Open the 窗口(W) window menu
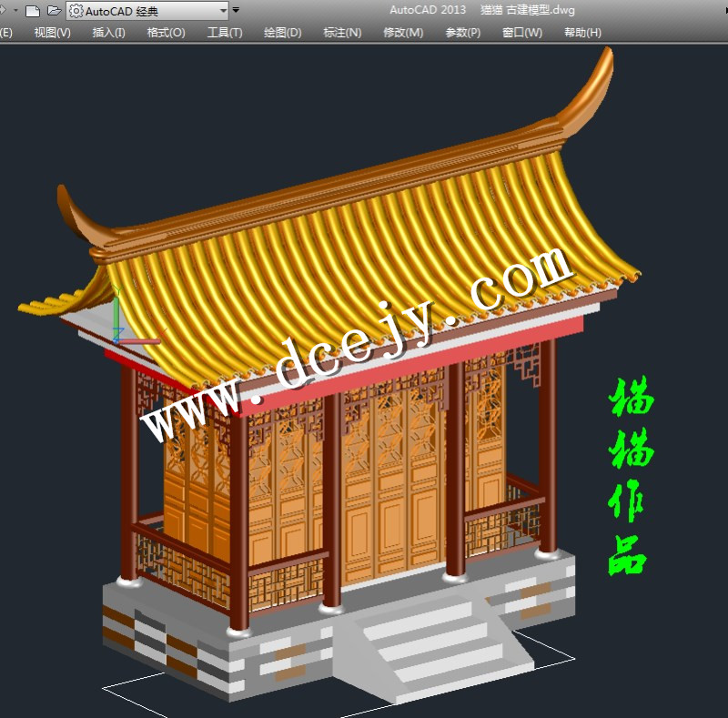The image size is (728, 718). click(x=522, y=33)
